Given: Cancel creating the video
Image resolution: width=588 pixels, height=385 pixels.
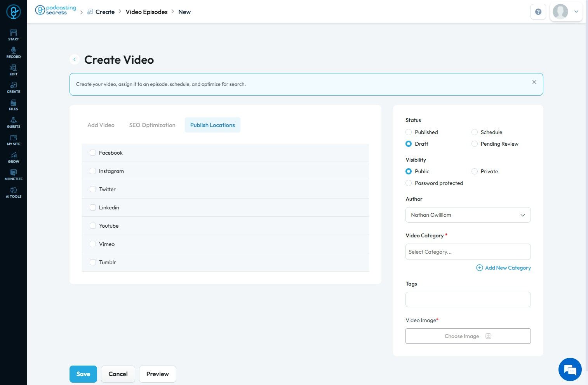Looking at the screenshot, I should point(118,374).
